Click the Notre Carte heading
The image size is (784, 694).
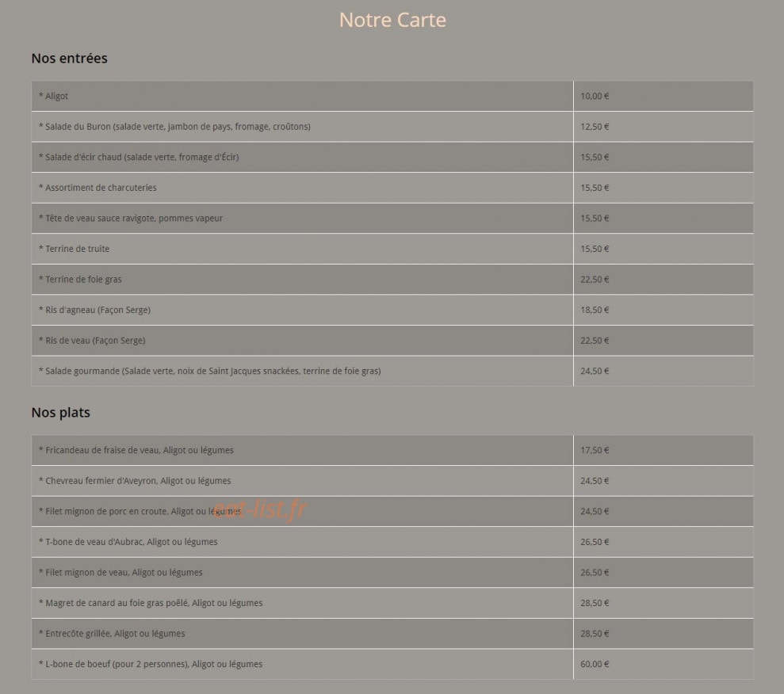coord(392,20)
